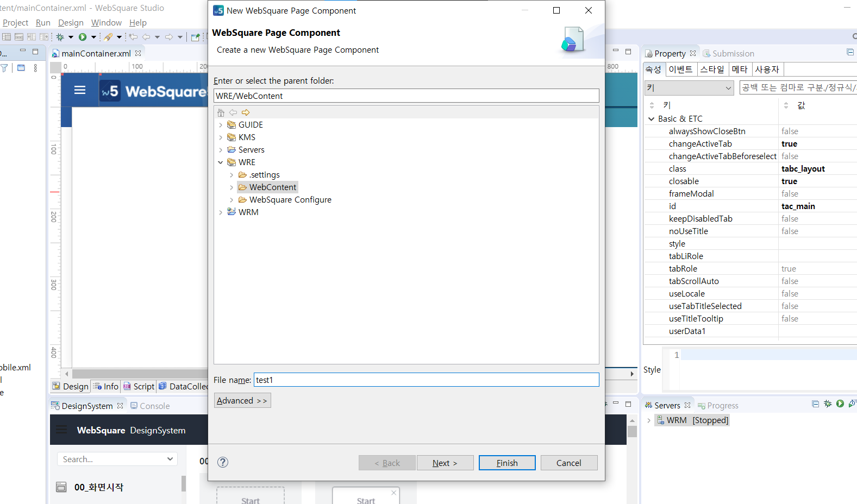Collapse the WRE project in folder tree
Viewport: 857px width, 504px height.
(x=221, y=162)
